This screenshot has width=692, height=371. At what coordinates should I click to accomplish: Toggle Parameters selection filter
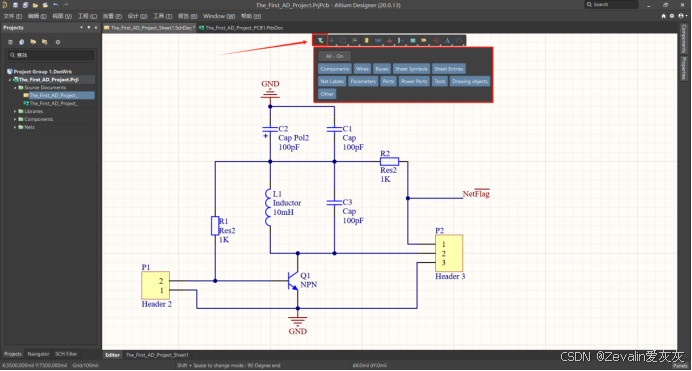click(x=363, y=81)
